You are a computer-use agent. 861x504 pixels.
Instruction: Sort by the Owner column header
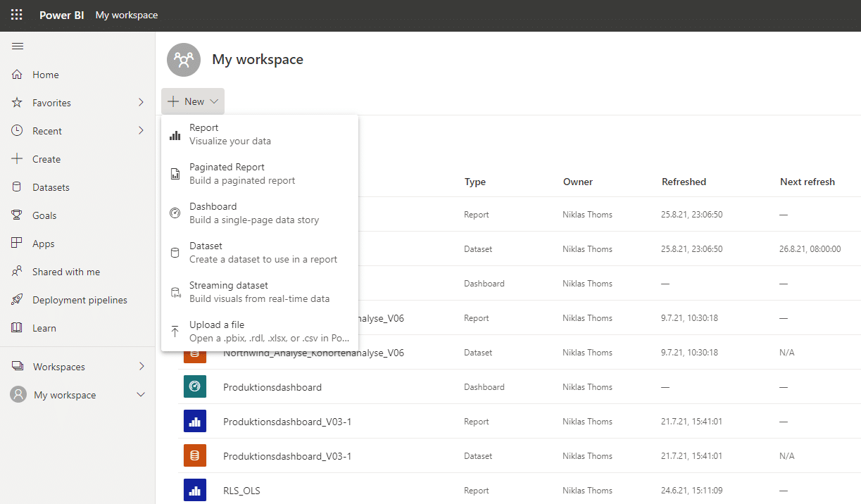tap(578, 182)
